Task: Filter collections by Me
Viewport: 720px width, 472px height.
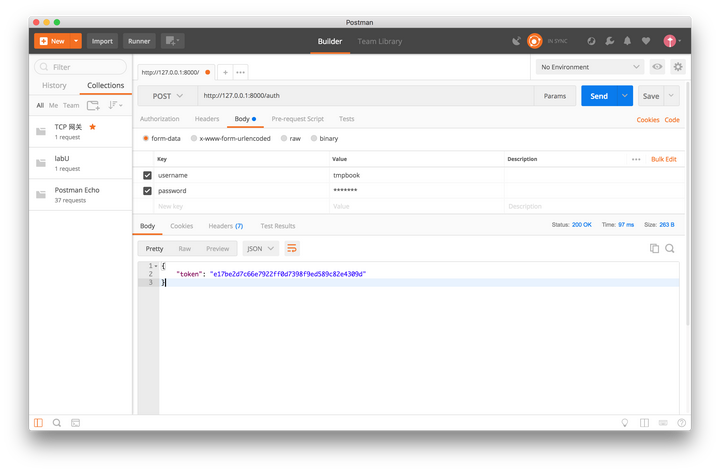Action: pos(53,106)
